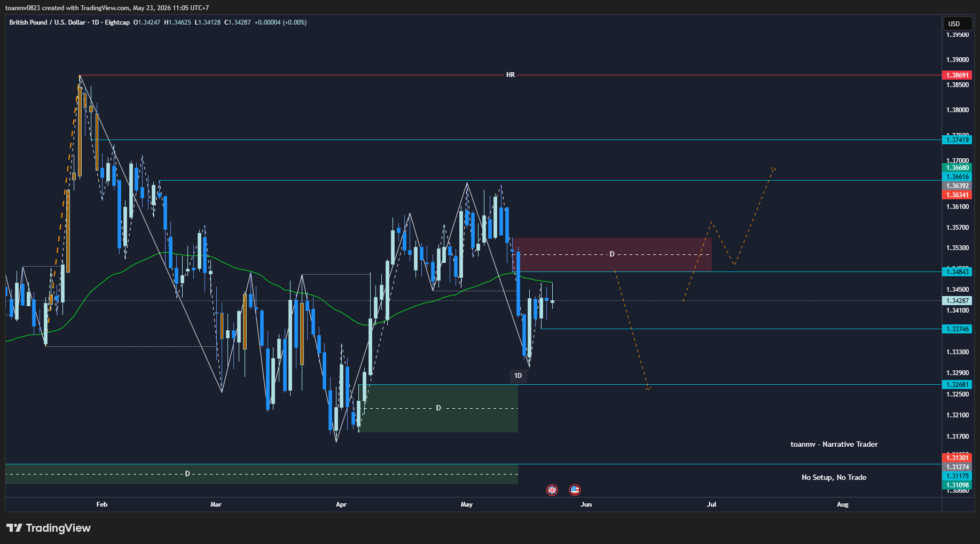Click the 1.32100 price scale tick
980x544 pixels.
click(958, 415)
